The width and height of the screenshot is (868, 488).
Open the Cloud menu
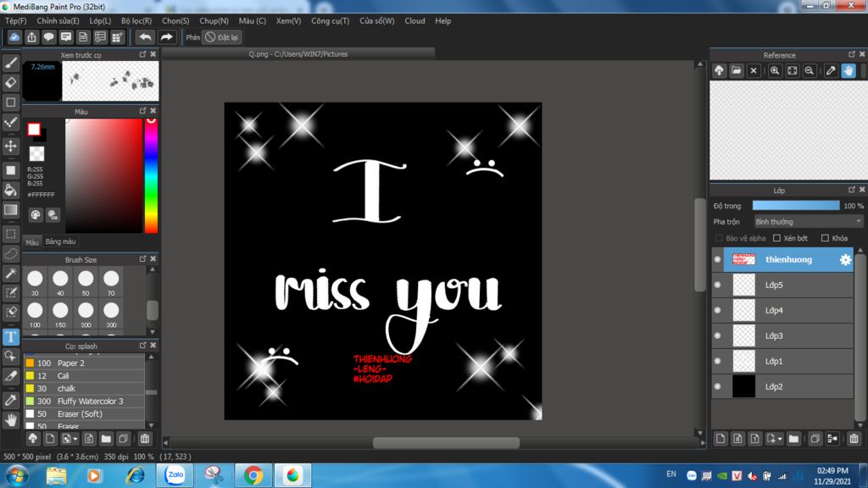tap(415, 20)
